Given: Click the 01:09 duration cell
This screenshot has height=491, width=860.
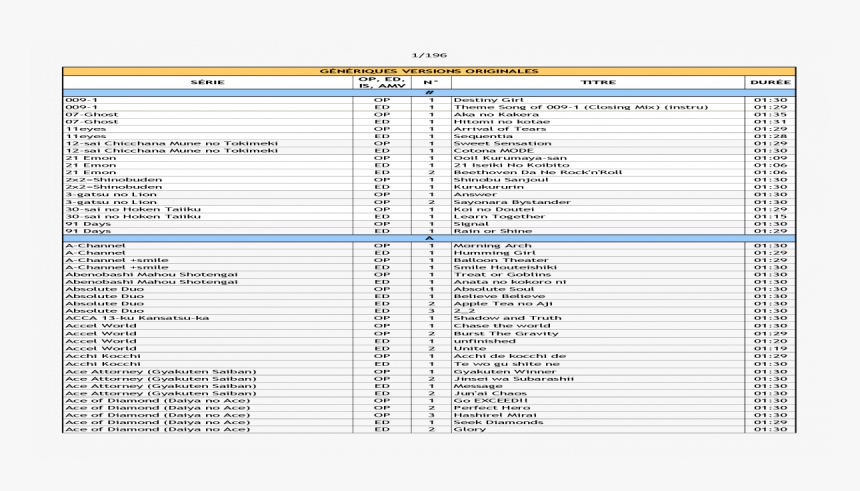Looking at the screenshot, I should 770,158.
